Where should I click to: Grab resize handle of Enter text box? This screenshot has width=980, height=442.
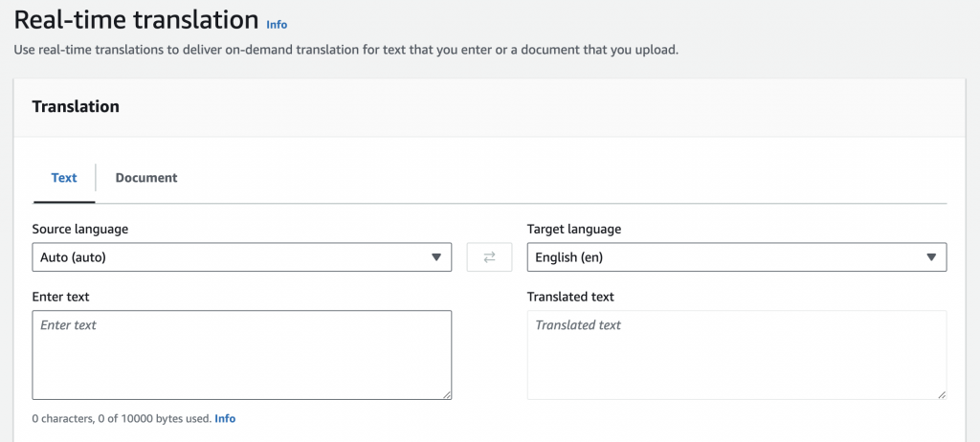pos(446,393)
